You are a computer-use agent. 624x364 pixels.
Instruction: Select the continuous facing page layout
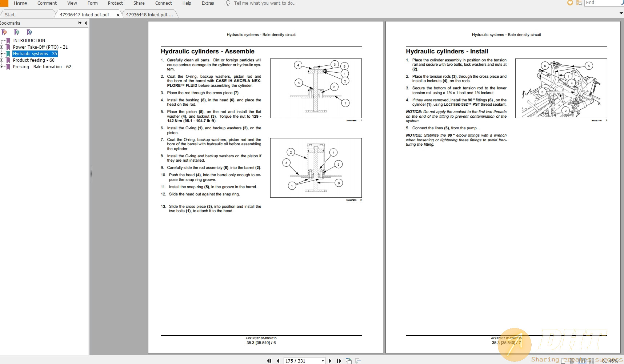[592, 360]
